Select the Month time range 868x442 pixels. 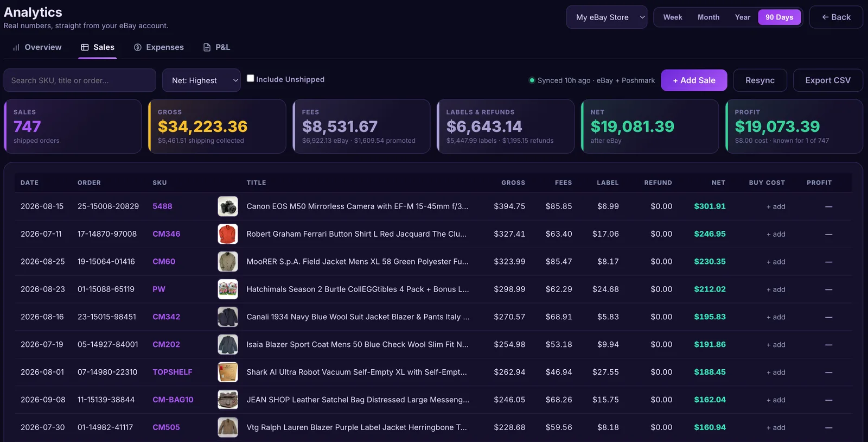709,17
